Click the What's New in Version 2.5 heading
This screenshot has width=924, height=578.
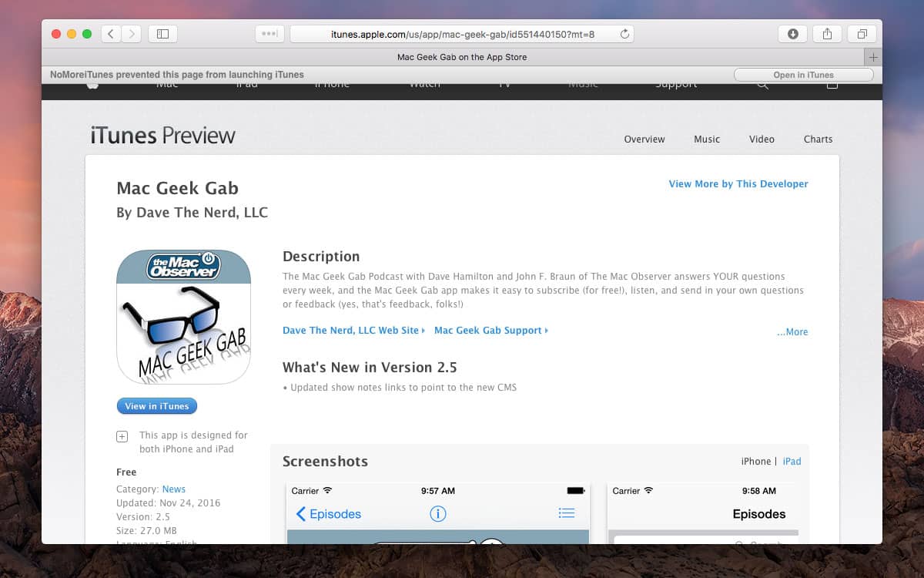pos(370,368)
